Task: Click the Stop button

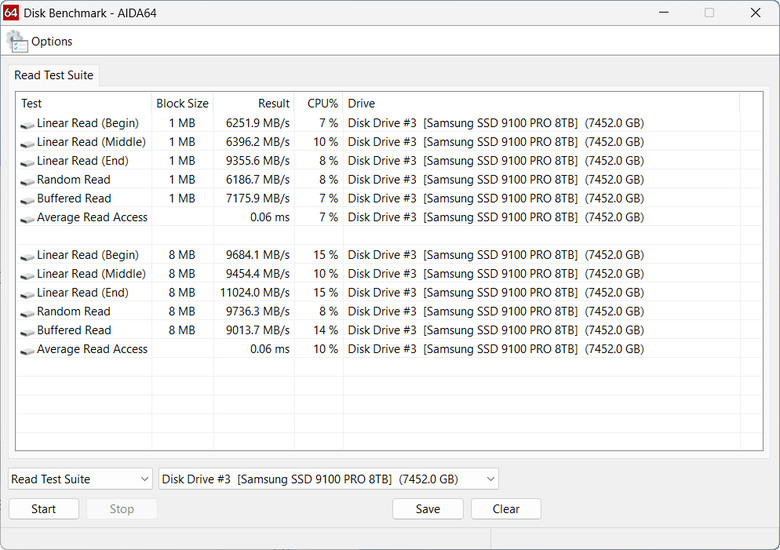Action: coord(122,509)
